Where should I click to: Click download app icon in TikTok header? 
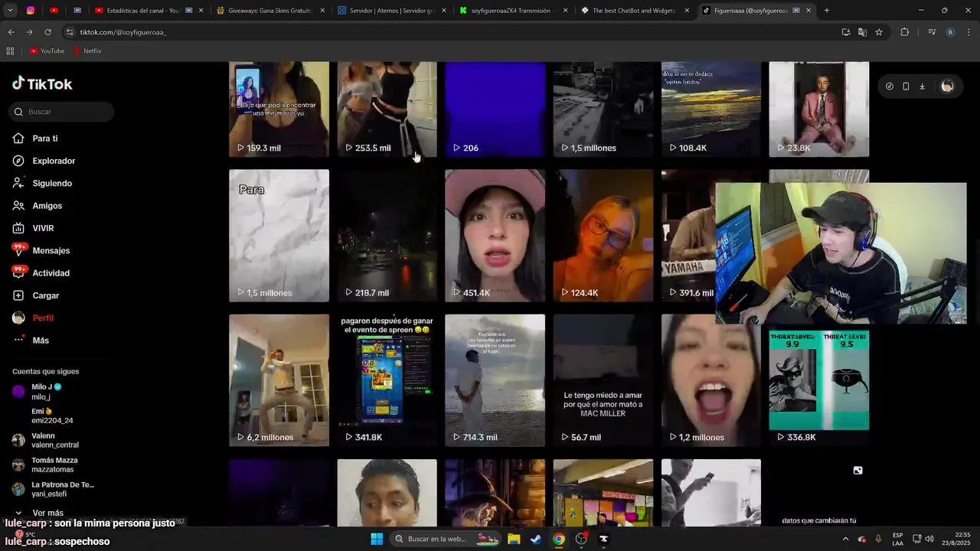pos(922,86)
